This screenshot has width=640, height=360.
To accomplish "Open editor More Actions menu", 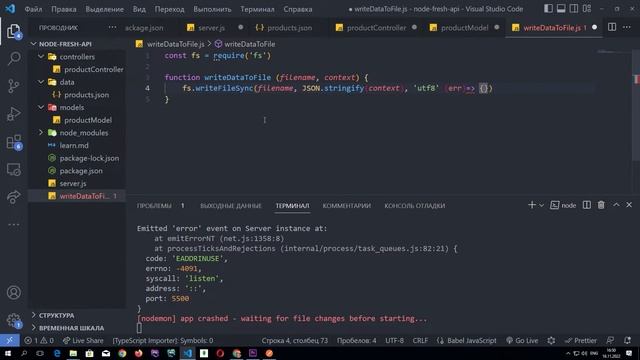I will (627, 27).
